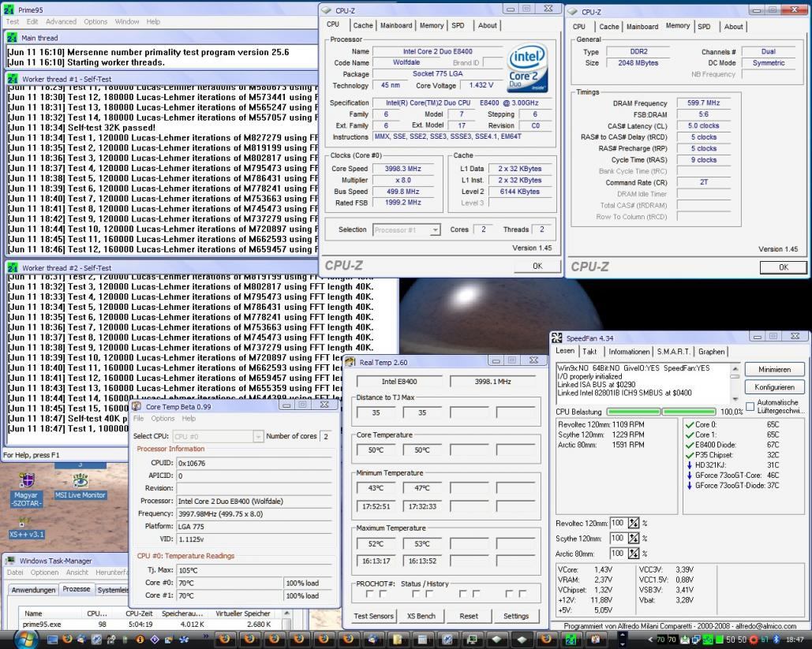Click the Revoltec 120mm speed percentage field
The width and height of the screenshot is (812, 649).
pyautogui.click(x=618, y=524)
